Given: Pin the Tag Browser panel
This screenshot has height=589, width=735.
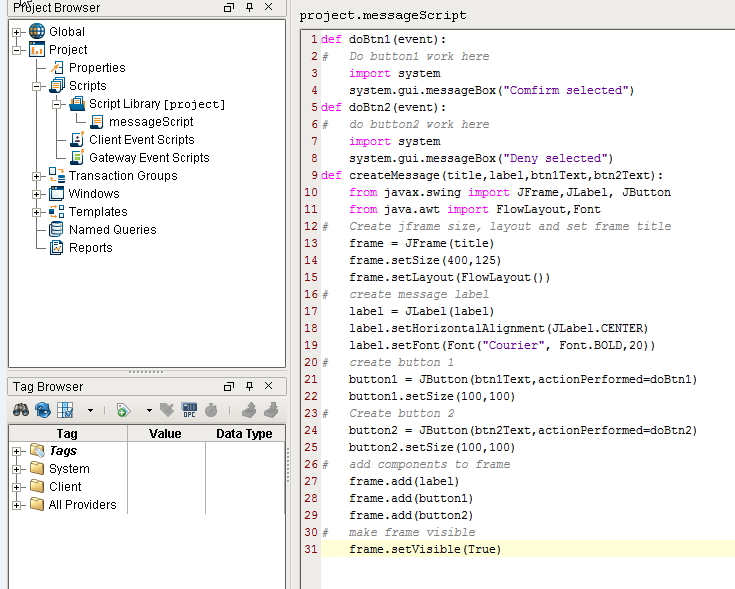Looking at the screenshot, I should 249,386.
